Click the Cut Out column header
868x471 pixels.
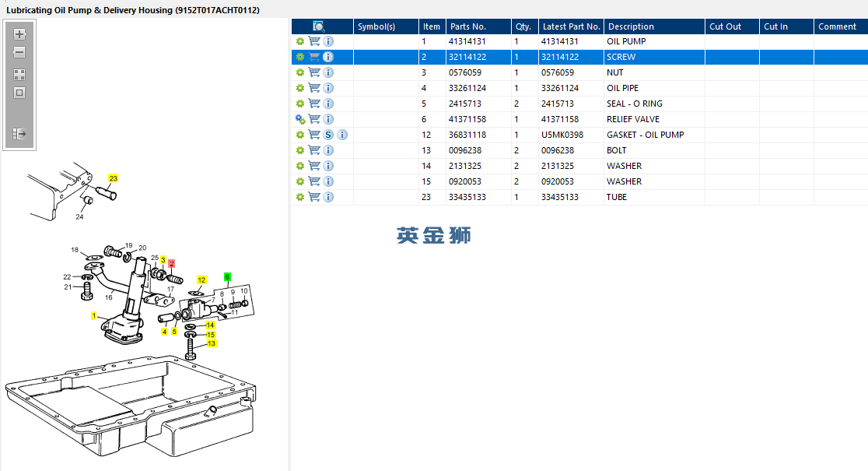click(x=732, y=26)
